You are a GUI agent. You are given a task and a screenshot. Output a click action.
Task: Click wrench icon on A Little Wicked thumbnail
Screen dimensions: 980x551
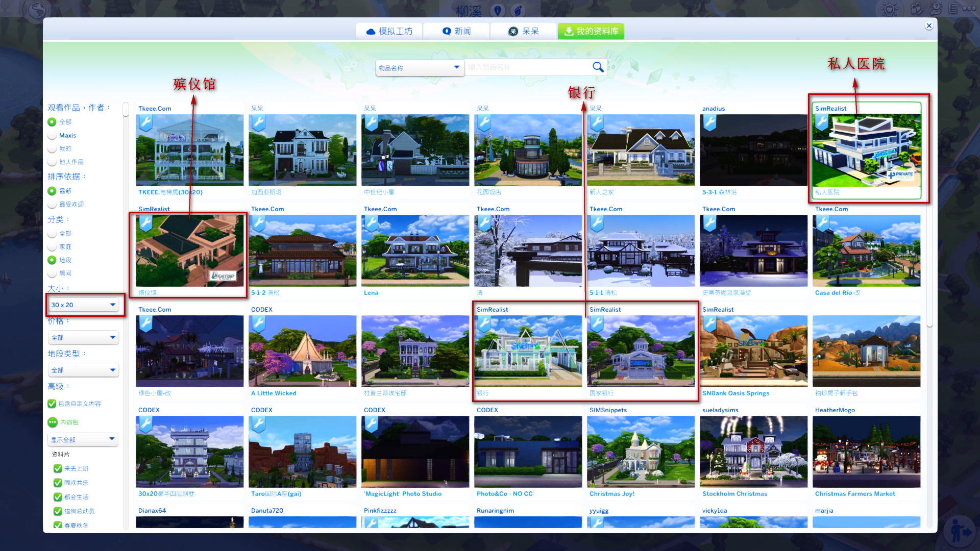click(x=258, y=324)
